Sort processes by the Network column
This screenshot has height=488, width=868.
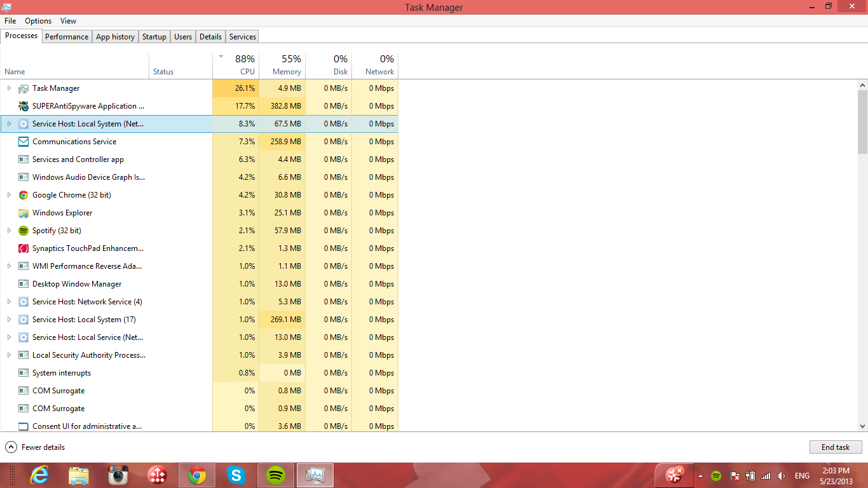tap(375, 65)
